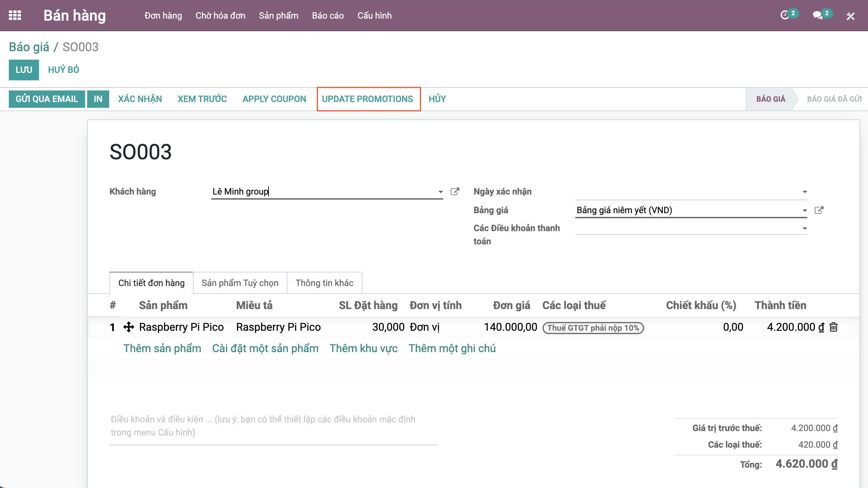Click the debug tools icon in navbar

[850, 16]
